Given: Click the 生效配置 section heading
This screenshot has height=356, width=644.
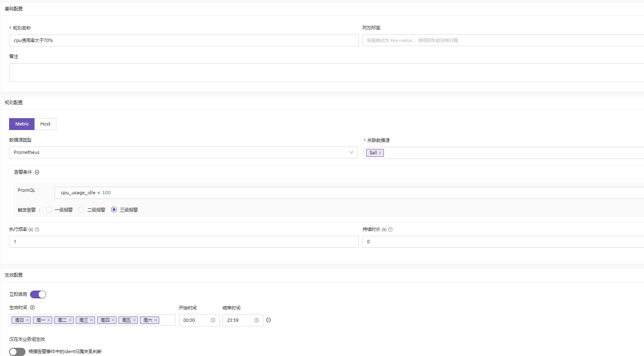Looking at the screenshot, I should pyautogui.click(x=14, y=275).
